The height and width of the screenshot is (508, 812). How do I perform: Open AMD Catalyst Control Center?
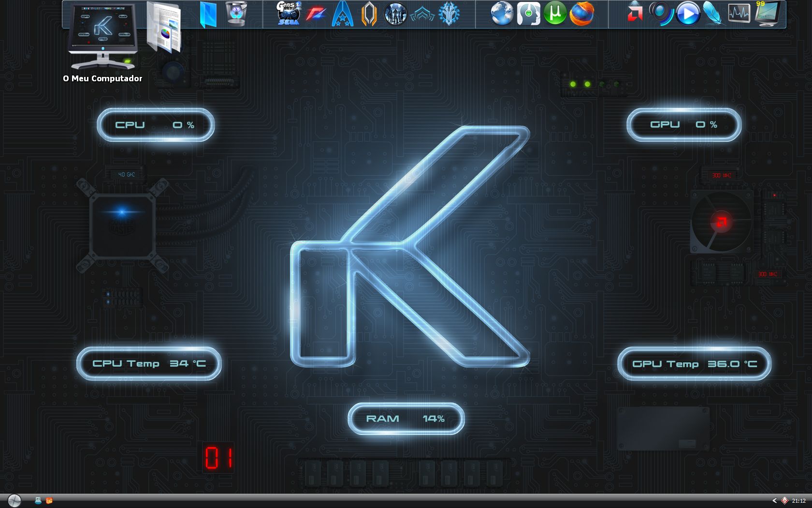635,14
